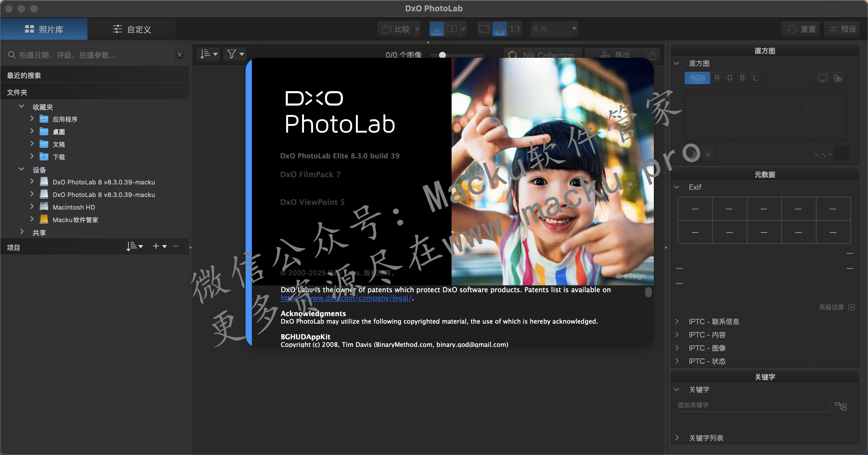Select the RGB histogram channel
Screen dimensions: 868x455
tap(697, 78)
